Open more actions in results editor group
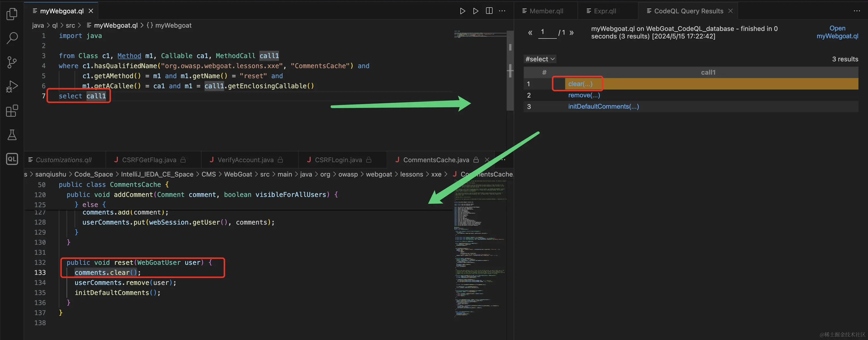 point(857,11)
